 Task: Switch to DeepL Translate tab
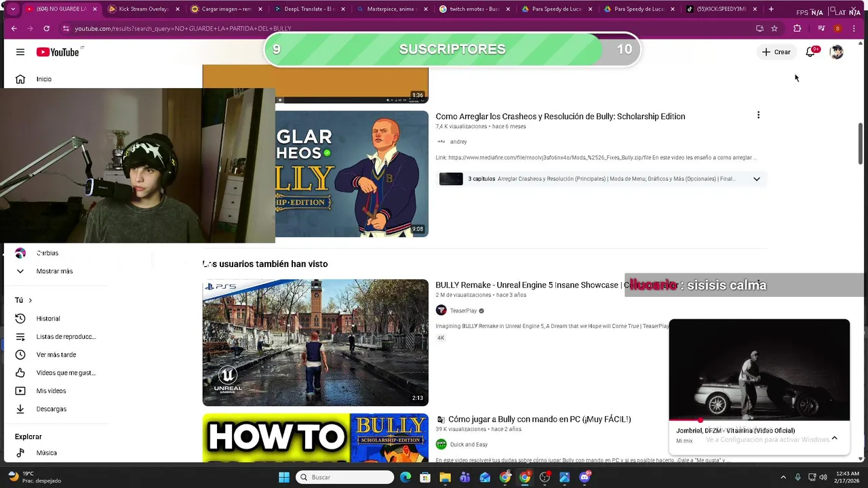pyautogui.click(x=310, y=9)
